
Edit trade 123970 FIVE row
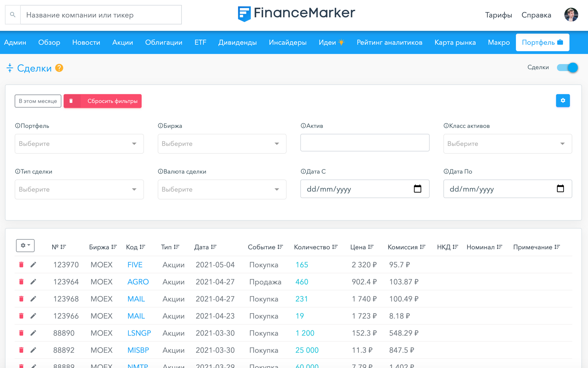pyautogui.click(x=33, y=264)
